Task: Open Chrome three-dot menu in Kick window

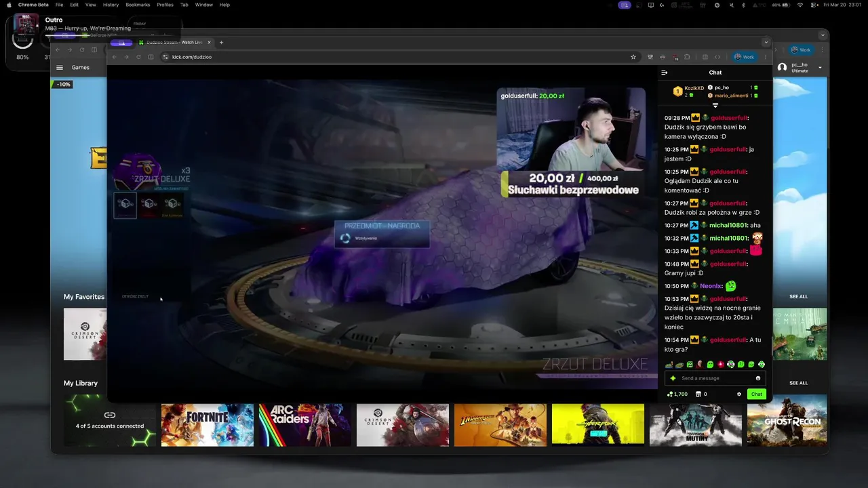Action: 766,57
